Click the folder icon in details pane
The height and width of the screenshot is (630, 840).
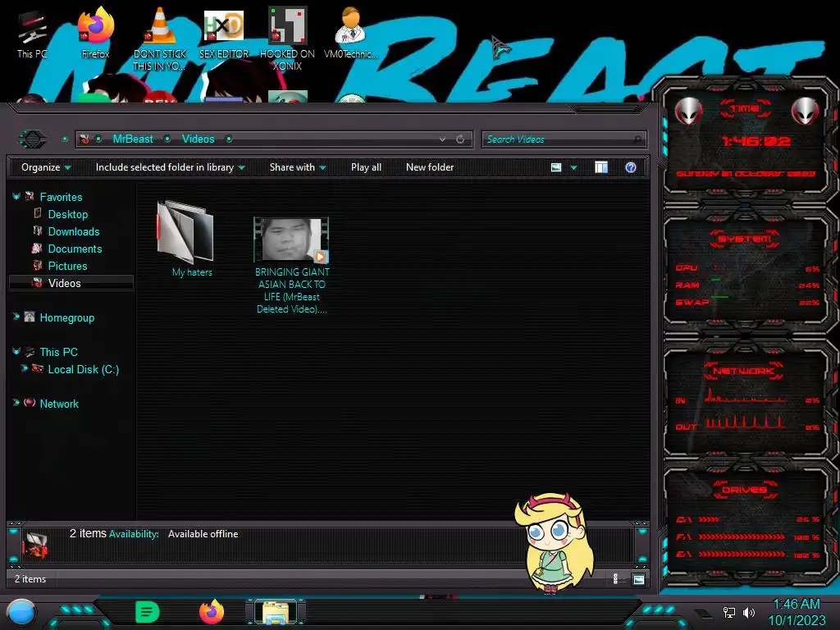35,545
